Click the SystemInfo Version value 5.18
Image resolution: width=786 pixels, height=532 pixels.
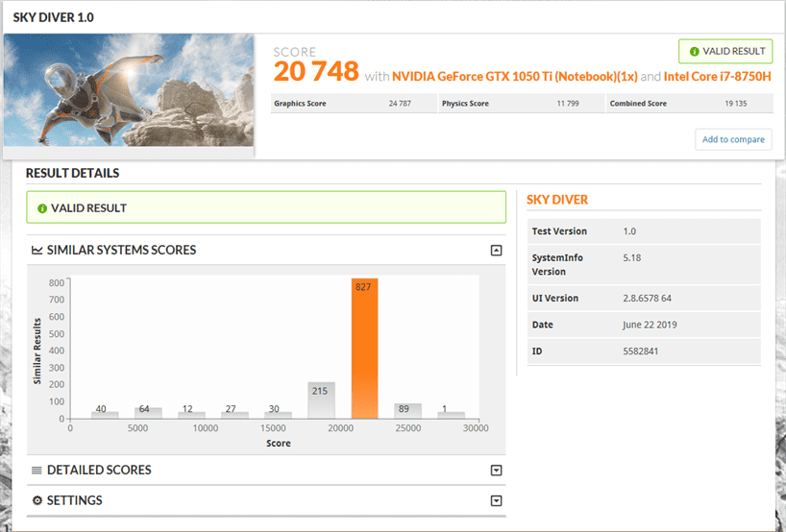(x=631, y=258)
